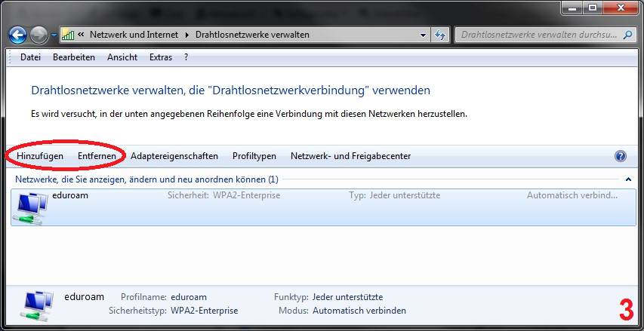Click the Forward navigation arrow button
644x331 pixels.
tap(39, 35)
